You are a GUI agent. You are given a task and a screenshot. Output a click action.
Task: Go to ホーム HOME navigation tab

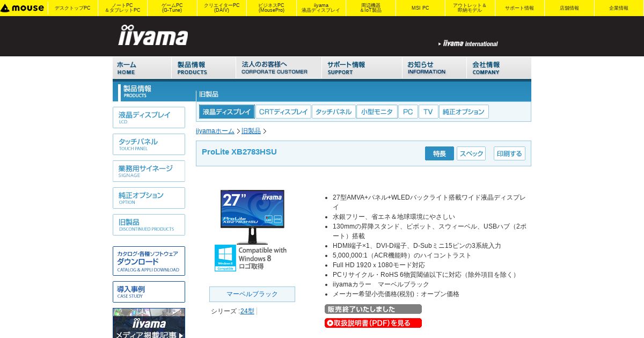coord(142,68)
